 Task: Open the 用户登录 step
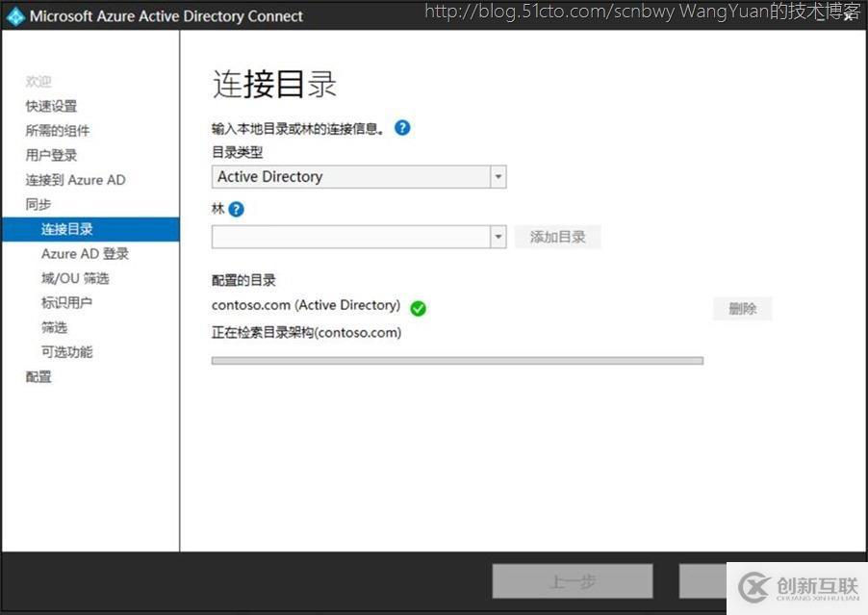coord(51,155)
